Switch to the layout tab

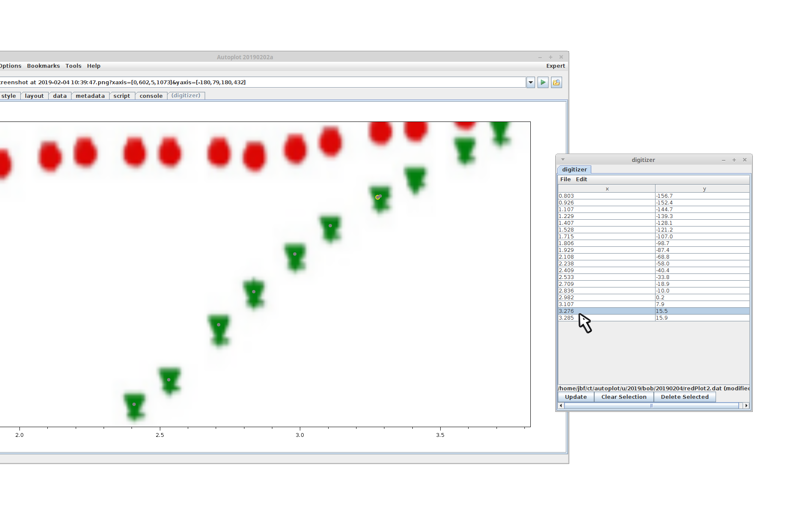click(x=34, y=96)
